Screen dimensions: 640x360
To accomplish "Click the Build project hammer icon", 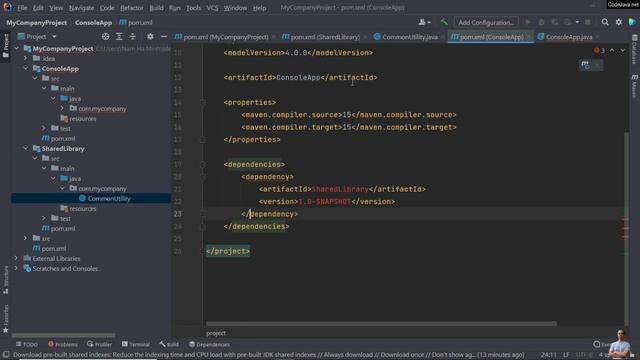I will [x=444, y=22].
